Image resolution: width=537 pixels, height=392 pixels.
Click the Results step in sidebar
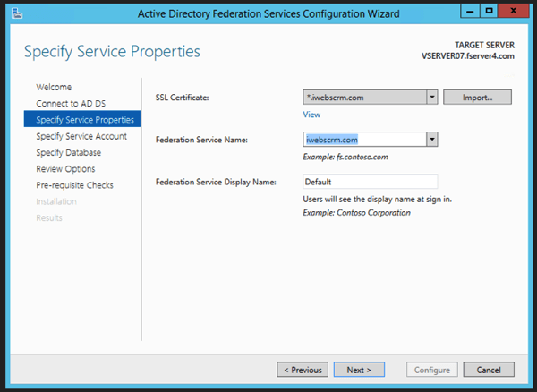point(49,217)
